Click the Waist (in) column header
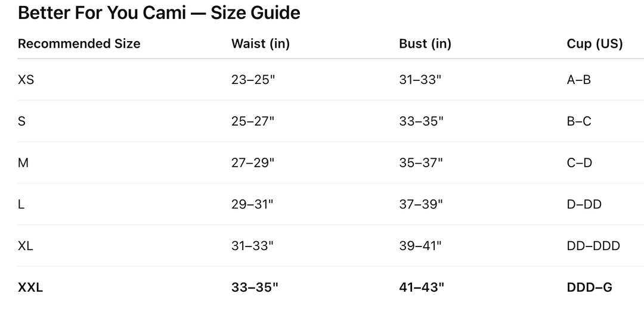The width and height of the screenshot is (644, 312). [261, 43]
